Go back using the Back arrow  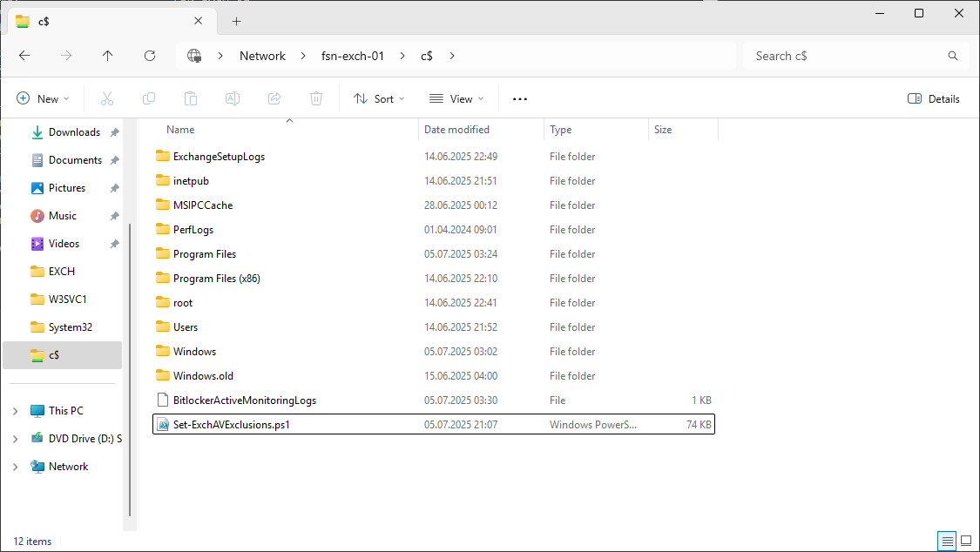pyautogui.click(x=24, y=56)
